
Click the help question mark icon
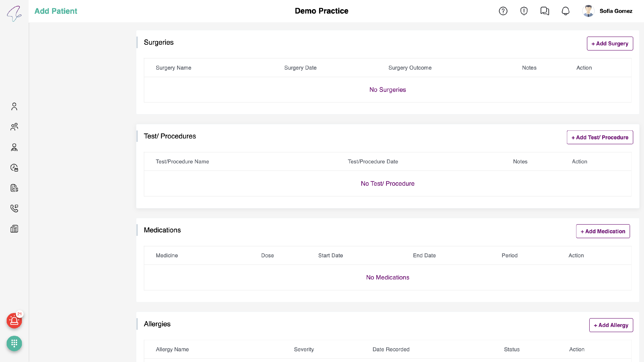coord(503,11)
